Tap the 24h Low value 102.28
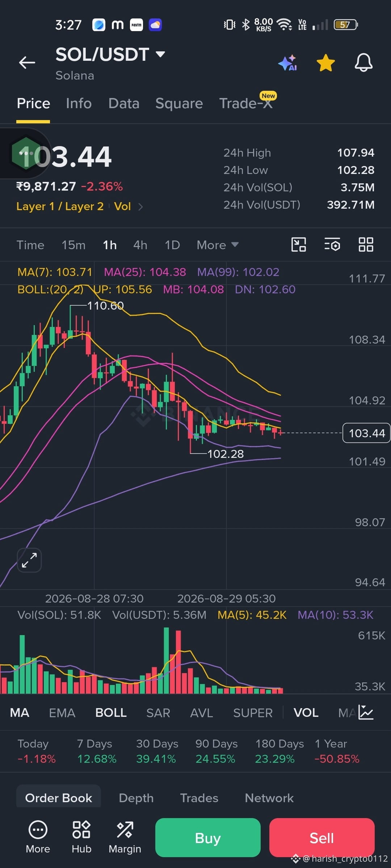Image resolution: width=391 pixels, height=868 pixels. tap(356, 170)
